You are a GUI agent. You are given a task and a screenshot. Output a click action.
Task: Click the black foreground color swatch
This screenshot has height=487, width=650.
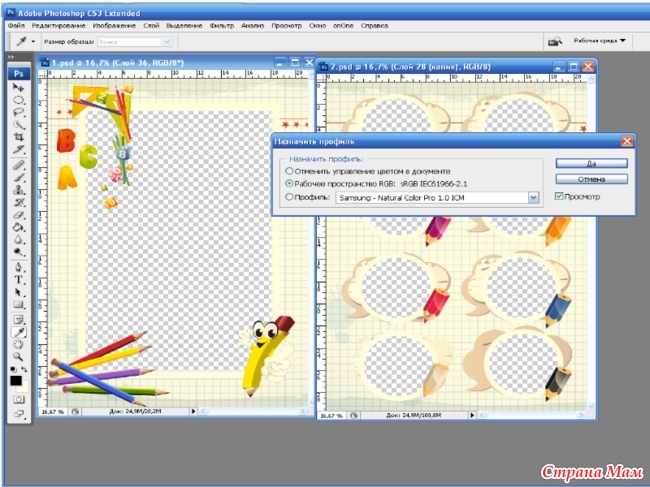[16, 380]
